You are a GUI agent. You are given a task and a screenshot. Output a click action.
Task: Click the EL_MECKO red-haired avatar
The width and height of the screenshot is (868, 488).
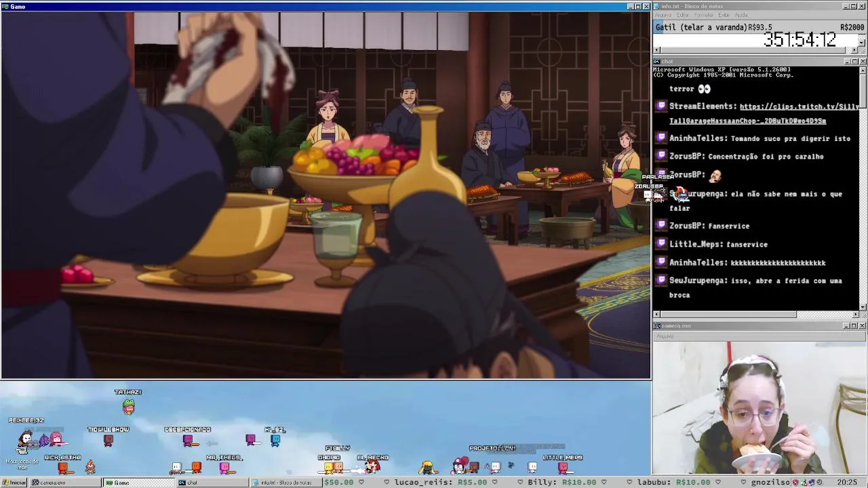tap(372, 466)
